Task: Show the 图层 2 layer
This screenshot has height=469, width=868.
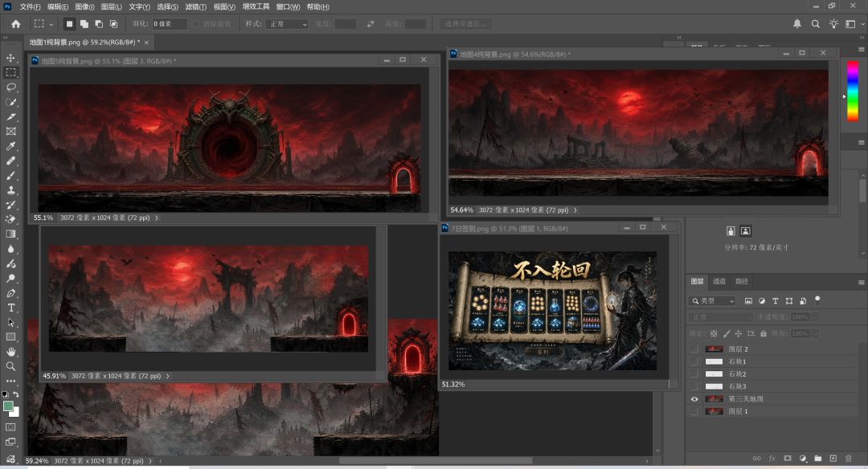Action: point(694,349)
